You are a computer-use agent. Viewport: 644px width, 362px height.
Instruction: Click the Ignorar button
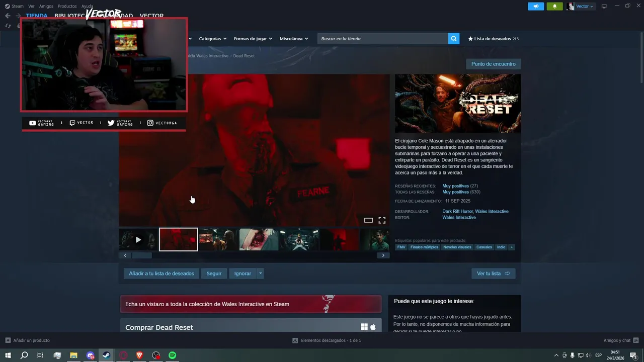pyautogui.click(x=243, y=274)
